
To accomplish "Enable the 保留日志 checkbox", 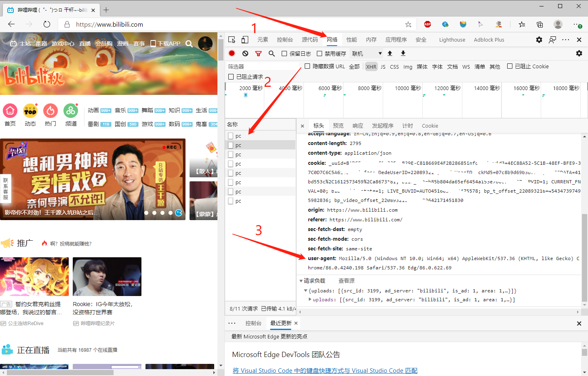I will pyautogui.click(x=285, y=54).
